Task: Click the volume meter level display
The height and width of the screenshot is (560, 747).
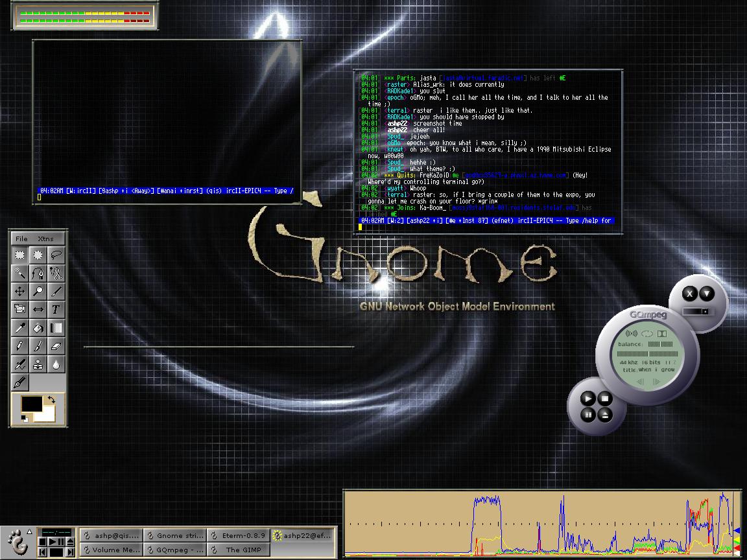Action: 85,17
